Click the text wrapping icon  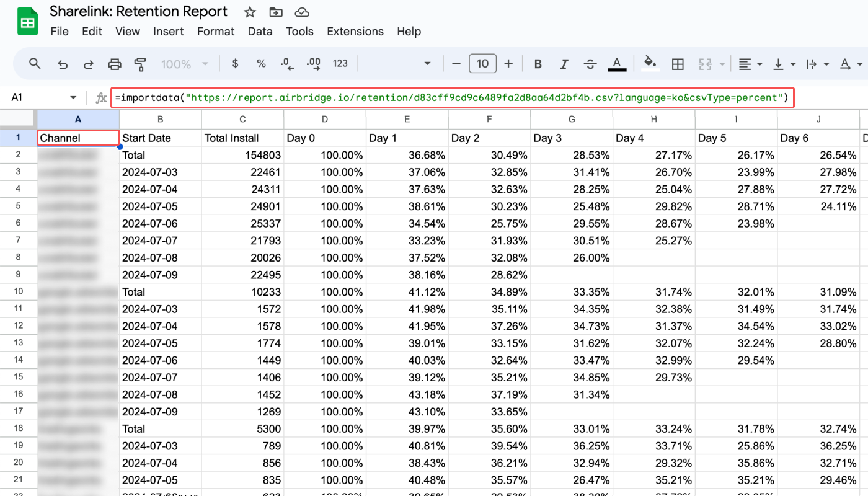click(811, 63)
